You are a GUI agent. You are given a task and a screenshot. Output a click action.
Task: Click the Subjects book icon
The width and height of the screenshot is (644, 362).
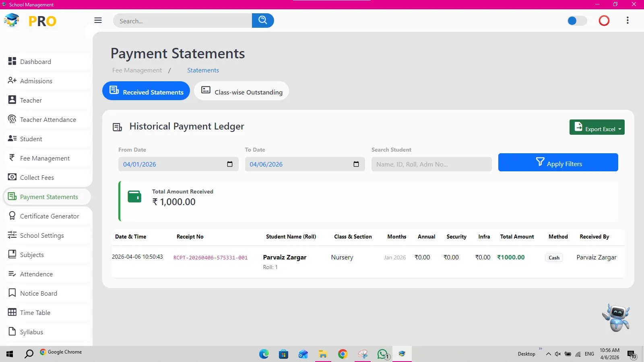pyautogui.click(x=12, y=254)
